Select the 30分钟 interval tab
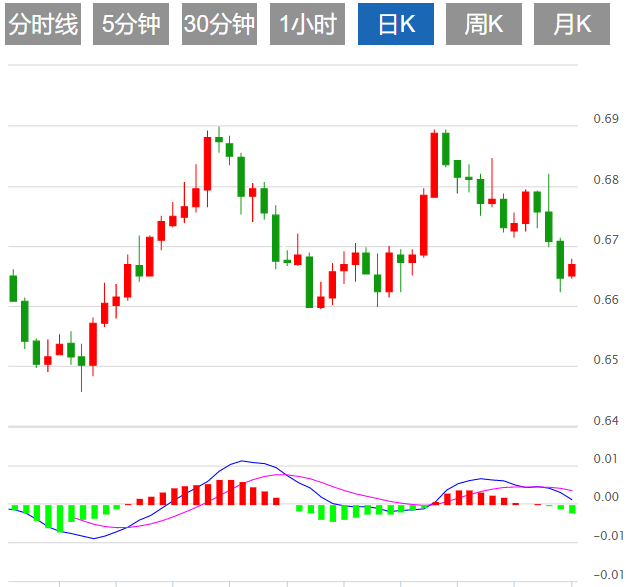Image resolution: width=634 pixels, height=587 pixels. pos(219,24)
